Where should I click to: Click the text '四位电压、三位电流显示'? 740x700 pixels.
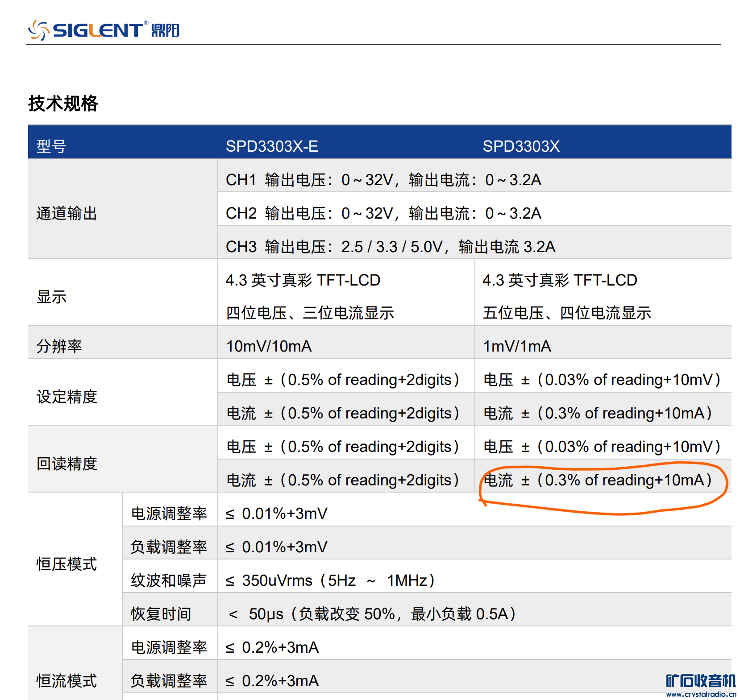[x=310, y=313]
